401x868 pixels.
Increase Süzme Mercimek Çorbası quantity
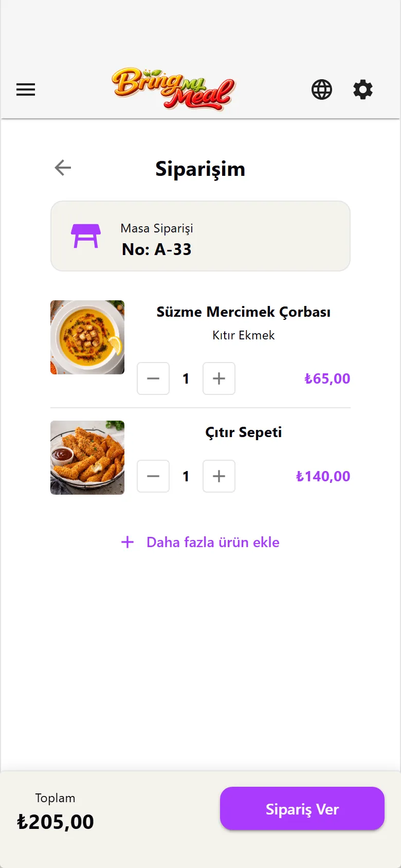(219, 378)
